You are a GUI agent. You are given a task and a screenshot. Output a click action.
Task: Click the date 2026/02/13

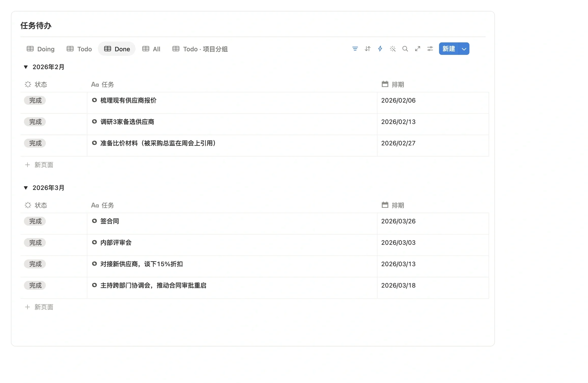(398, 122)
